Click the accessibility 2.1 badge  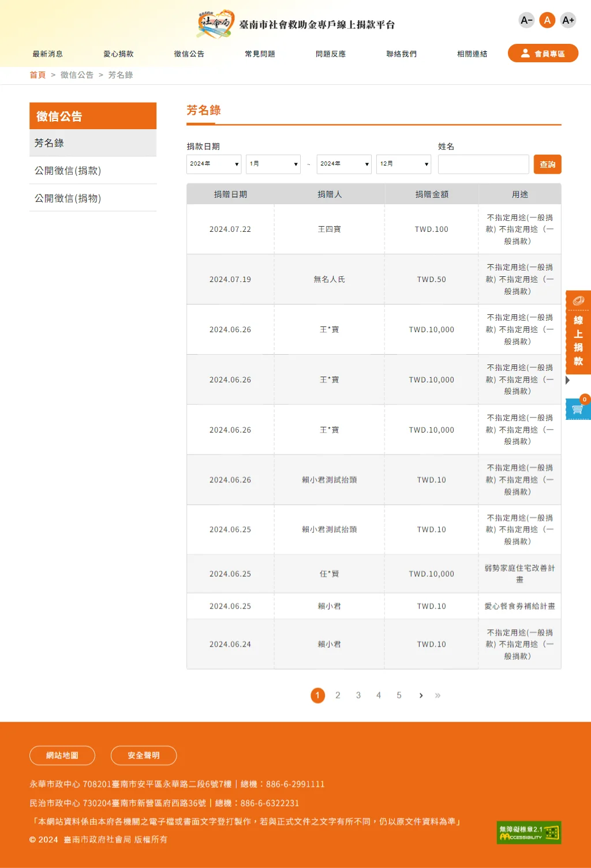click(529, 832)
